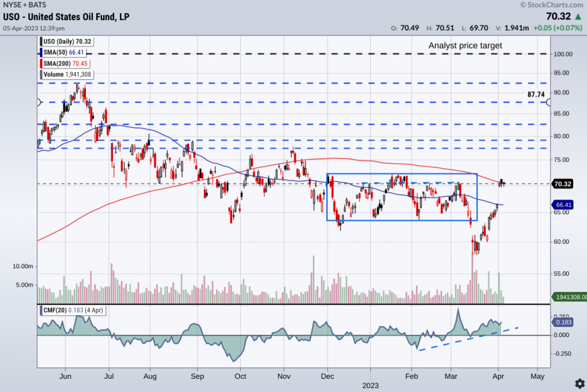
Task: Click the green up-triangle beside price 70.32
Action: tap(578, 17)
